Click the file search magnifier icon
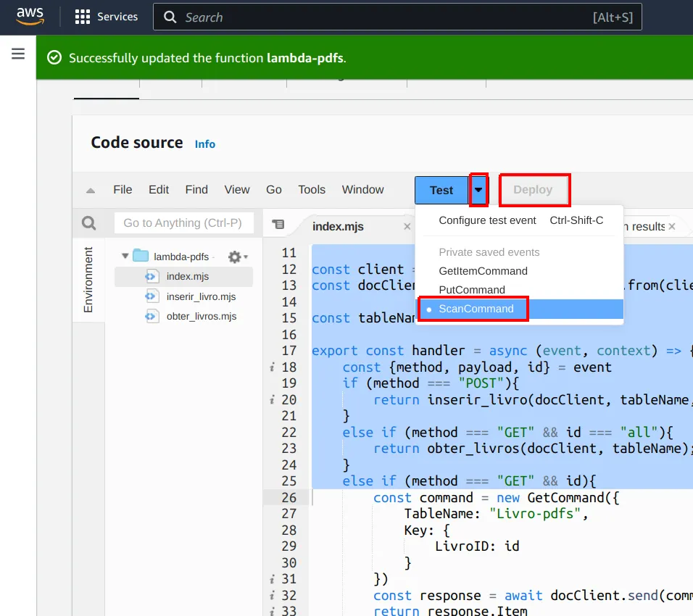Viewport: 693px width, 616px height. [89, 223]
